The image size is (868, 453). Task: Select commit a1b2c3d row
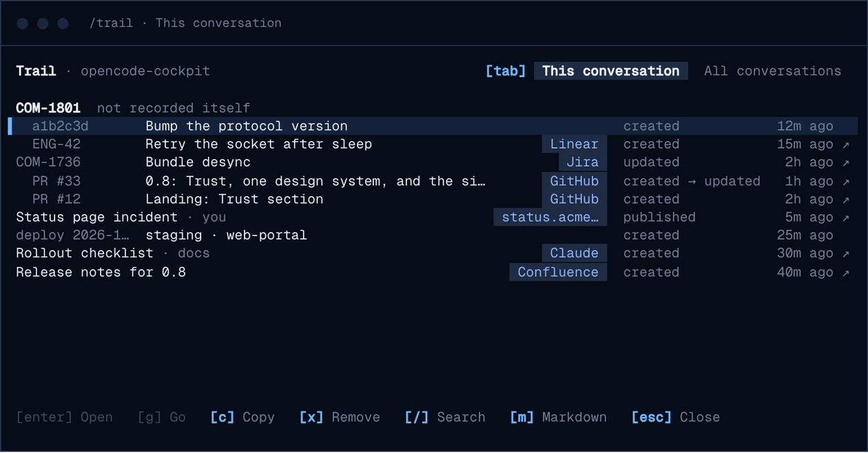[x=433, y=126]
